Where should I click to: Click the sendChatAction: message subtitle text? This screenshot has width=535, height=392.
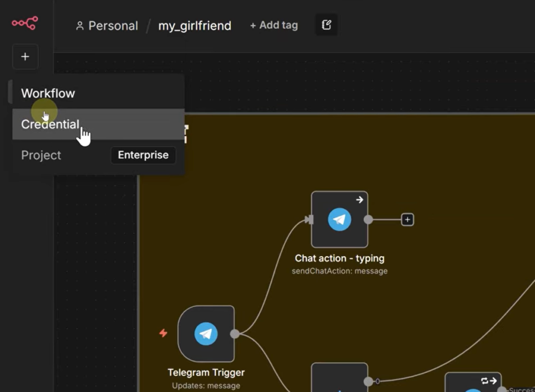coord(340,271)
